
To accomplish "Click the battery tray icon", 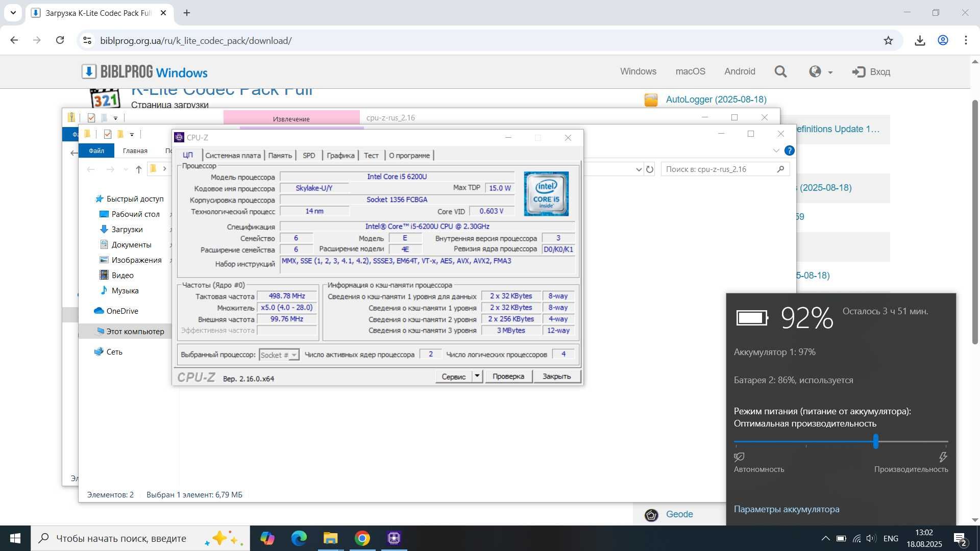I will click(x=841, y=538).
